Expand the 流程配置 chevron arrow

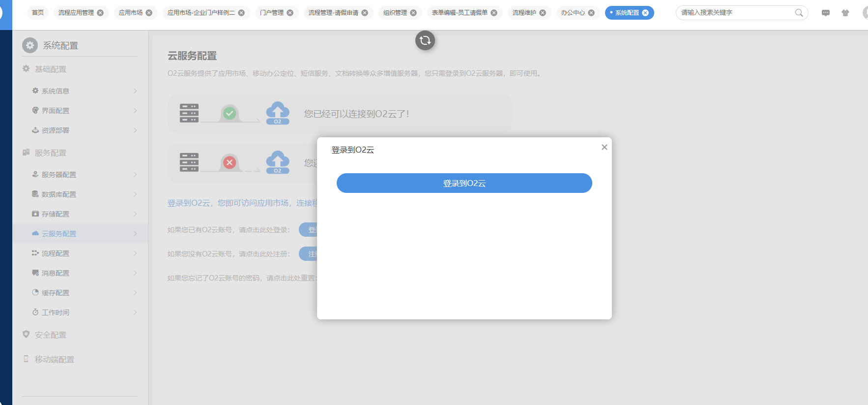135,253
